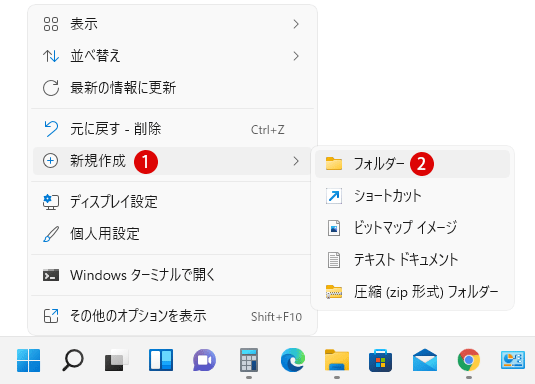Image resolution: width=535 pixels, height=384 pixels.
Task: Select その他のオプションを表示
Action: [172, 316]
